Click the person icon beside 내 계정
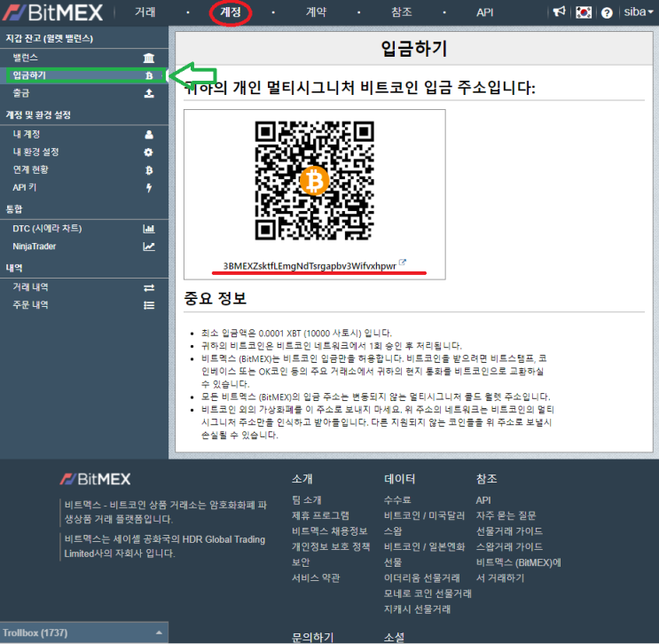 coord(149,135)
